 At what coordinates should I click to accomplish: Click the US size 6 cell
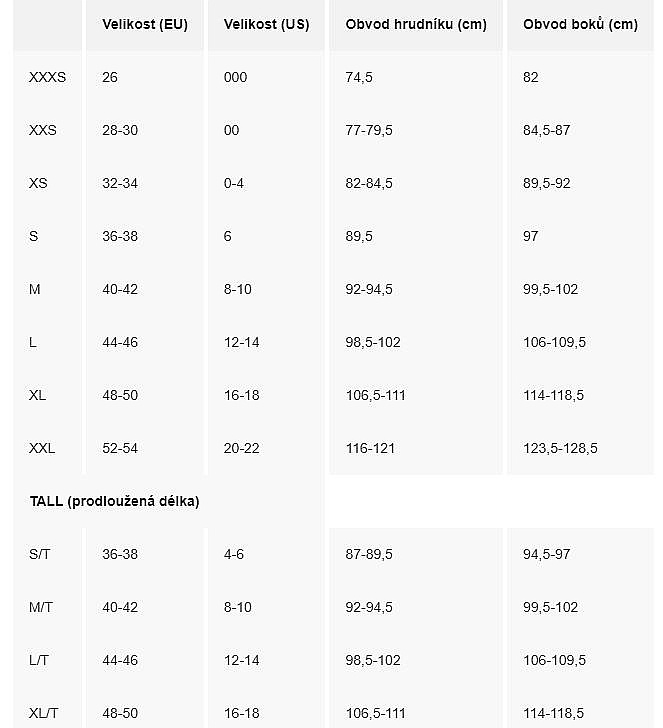click(x=228, y=236)
